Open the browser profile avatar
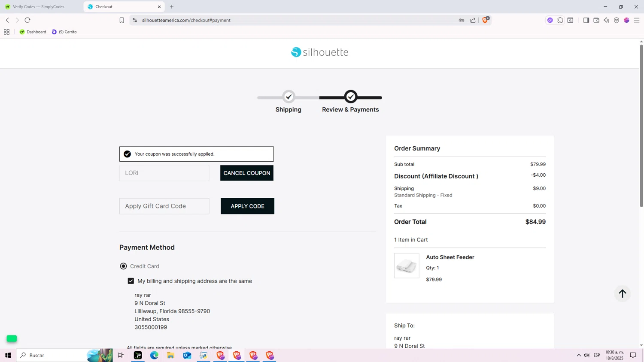644x362 pixels. [x=626, y=20]
